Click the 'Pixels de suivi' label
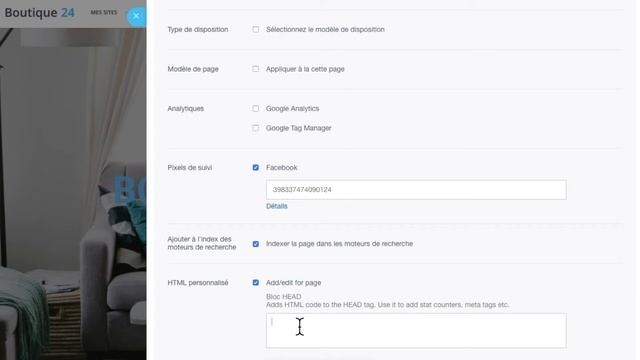This screenshot has width=640, height=360. pyautogui.click(x=190, y=168)
